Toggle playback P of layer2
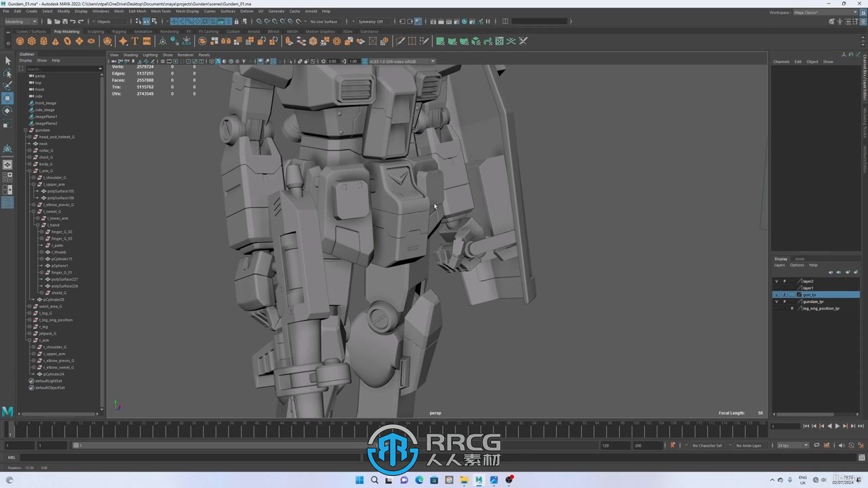The width and height of the screenshot is (868, 488). point(785,281)
